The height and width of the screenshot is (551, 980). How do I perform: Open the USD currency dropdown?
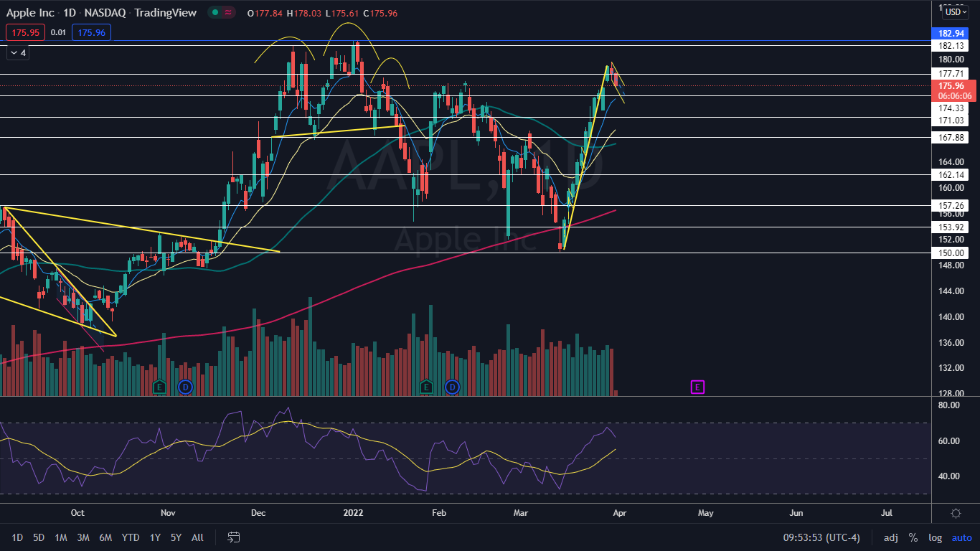[x=956, y=11]
